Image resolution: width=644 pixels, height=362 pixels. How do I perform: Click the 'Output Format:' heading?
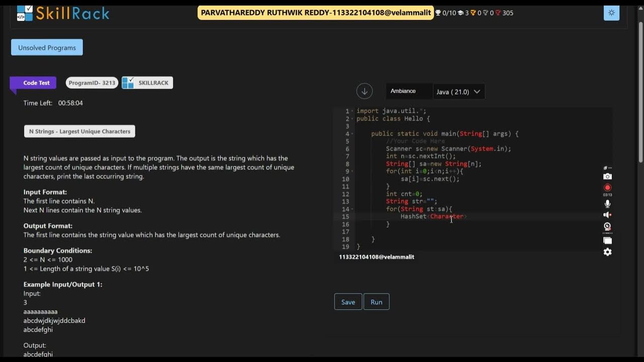pyautogui.click(x=48, y=226)
